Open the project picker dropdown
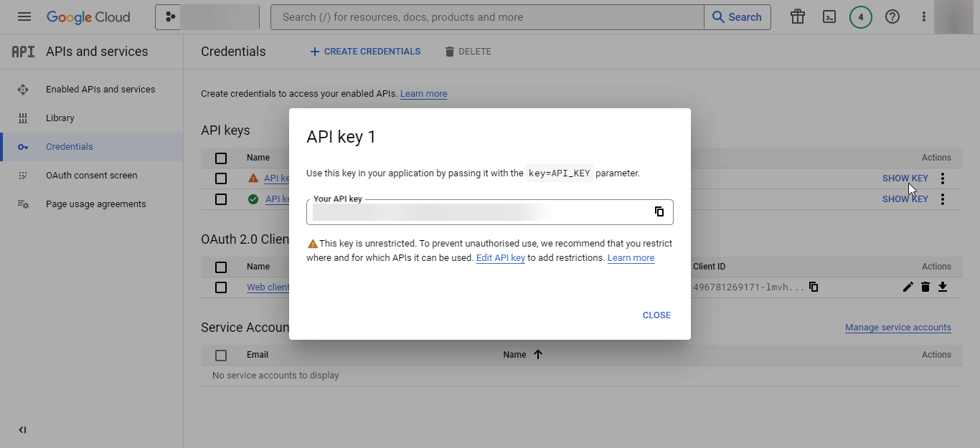The image size is (980, 448). click(208, 16)
